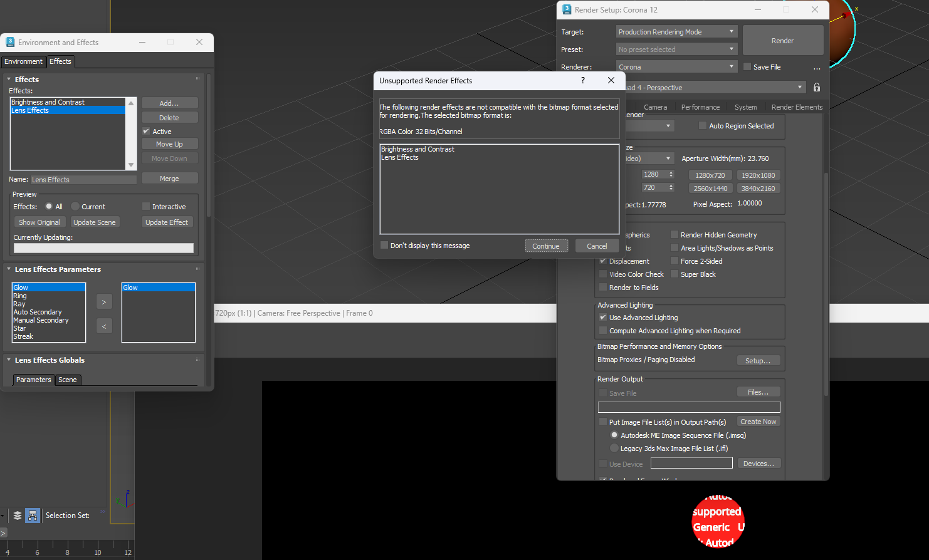
Task: Enable Render Hidden Geometry option
Action: pos(674,235)
